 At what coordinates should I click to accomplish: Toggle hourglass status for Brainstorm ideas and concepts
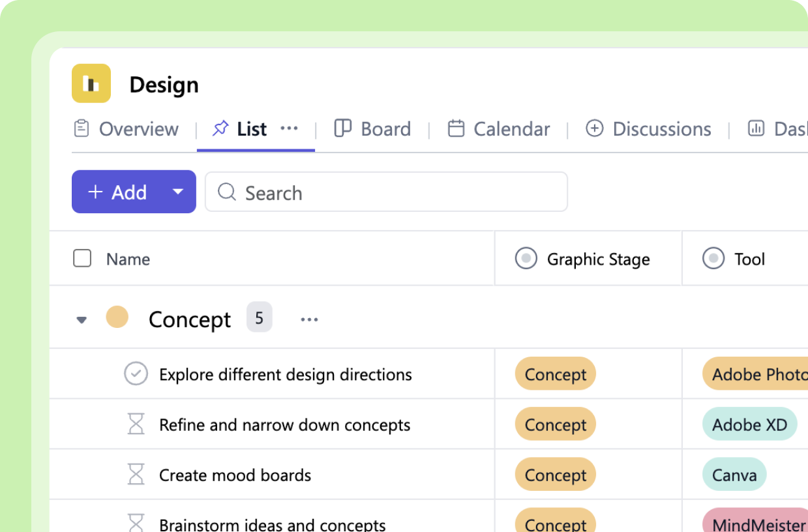[x=136, y=523]
